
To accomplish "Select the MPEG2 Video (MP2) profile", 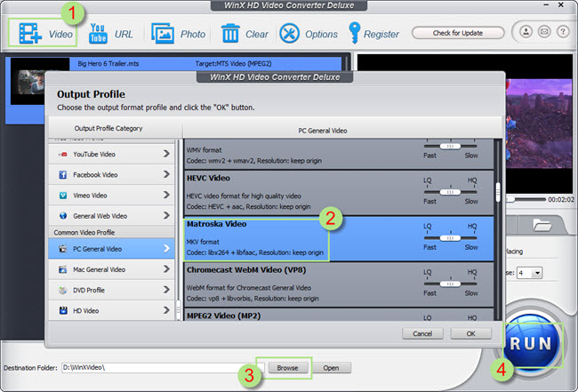I will pos(339,315).
